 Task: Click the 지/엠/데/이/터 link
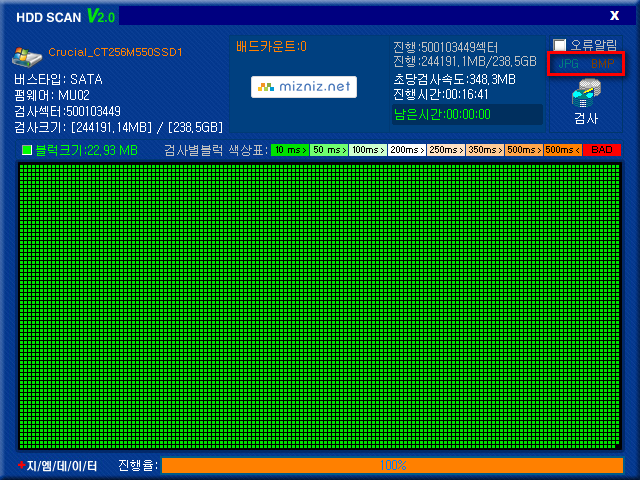pos(62,466)
